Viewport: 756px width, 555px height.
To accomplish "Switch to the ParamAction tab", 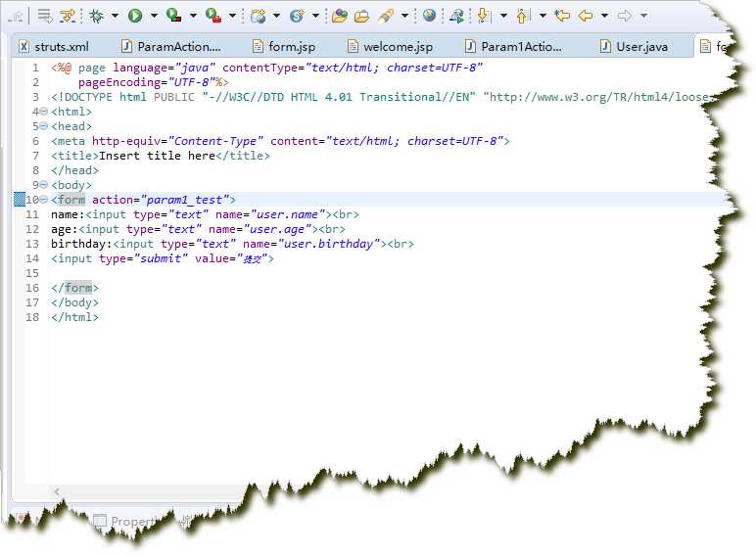I will click(172, 47).
